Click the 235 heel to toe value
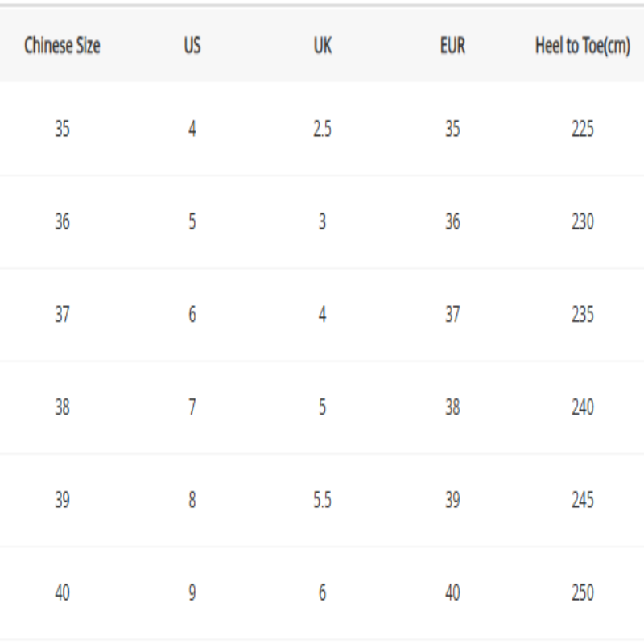Image resolution: width=644 pixels, height=644 pixels. [x=582, y=314]
